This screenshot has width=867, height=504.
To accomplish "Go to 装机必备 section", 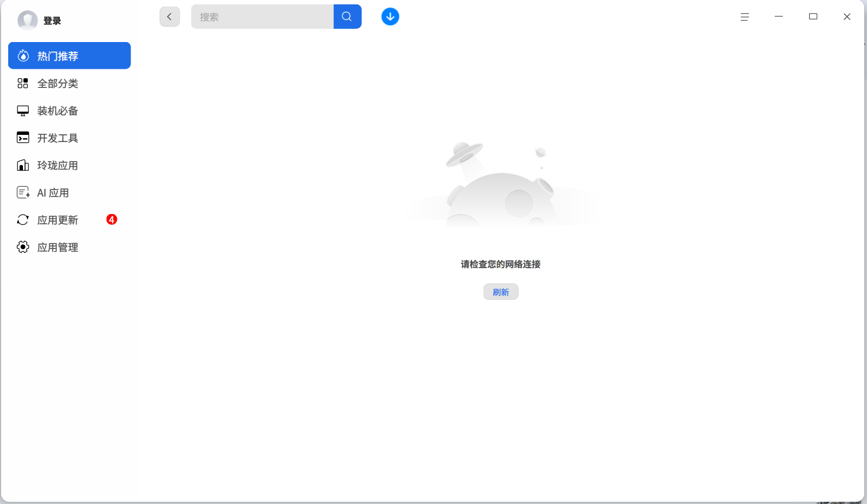I will (69, 110).
